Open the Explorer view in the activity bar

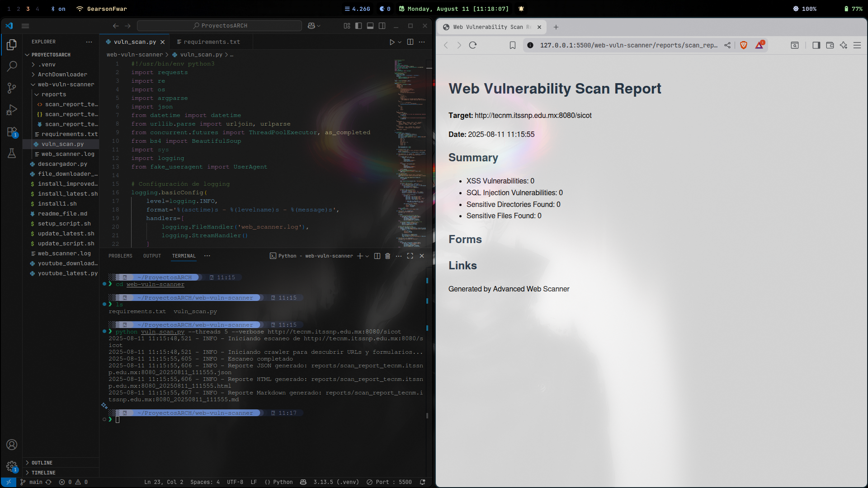[x=12, y=44]
